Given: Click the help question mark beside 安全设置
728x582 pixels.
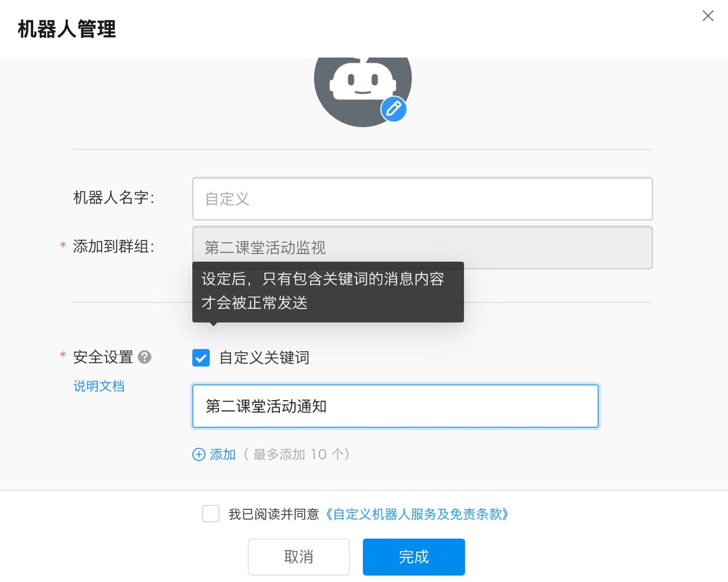Looking at the screenshot, I should coord(145,357).
